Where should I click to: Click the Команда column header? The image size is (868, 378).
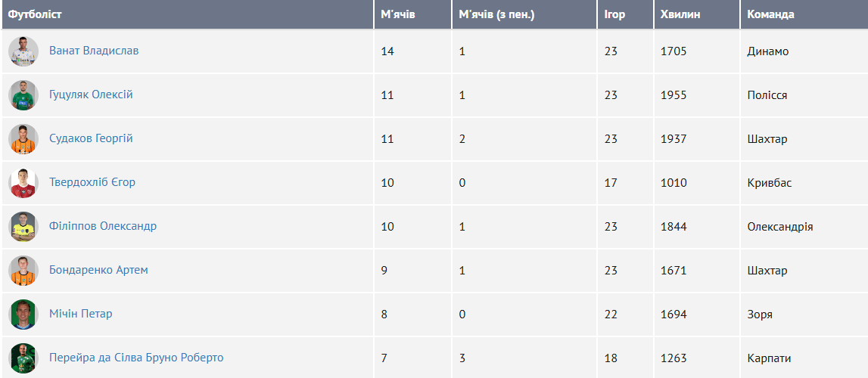[x=770, y=14]
